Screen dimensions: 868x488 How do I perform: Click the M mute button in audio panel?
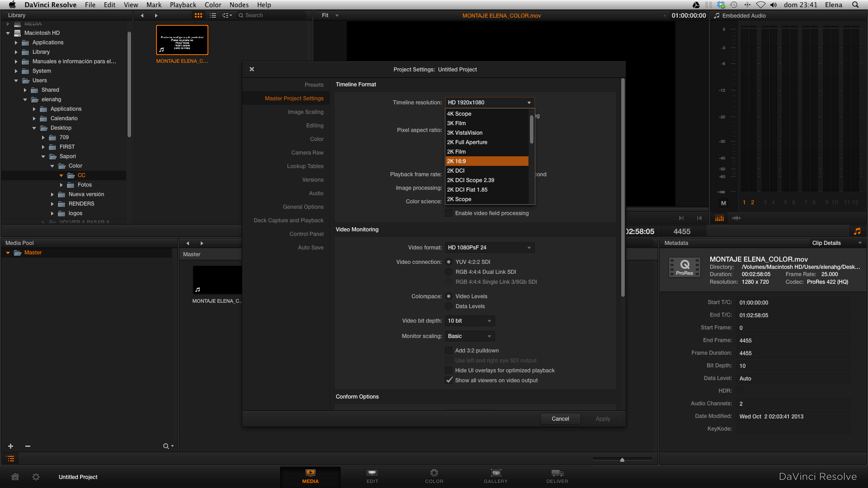(x=723, y=203)
